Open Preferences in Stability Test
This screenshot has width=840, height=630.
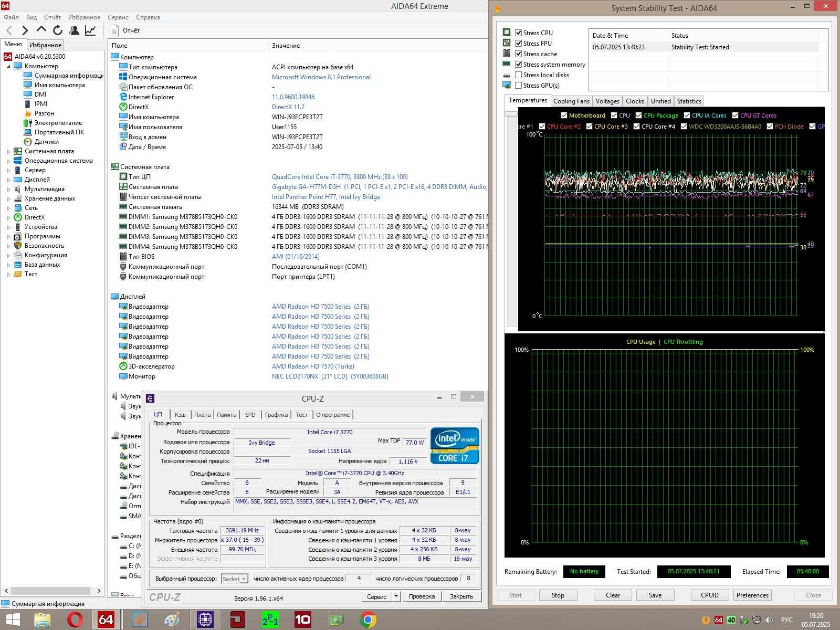click(752, 595)
